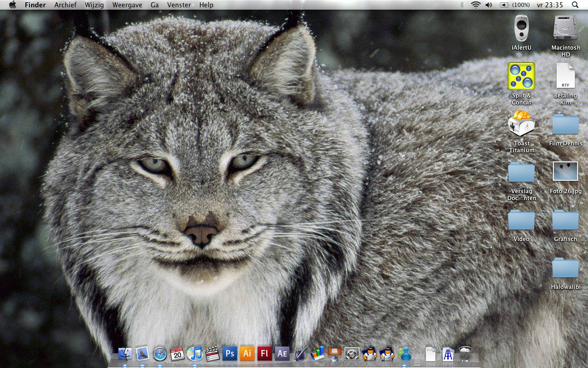Viewport: 588px width, 368px height.
Task: Select the Film Dennis folder
Action: click(x=565, y=130)
